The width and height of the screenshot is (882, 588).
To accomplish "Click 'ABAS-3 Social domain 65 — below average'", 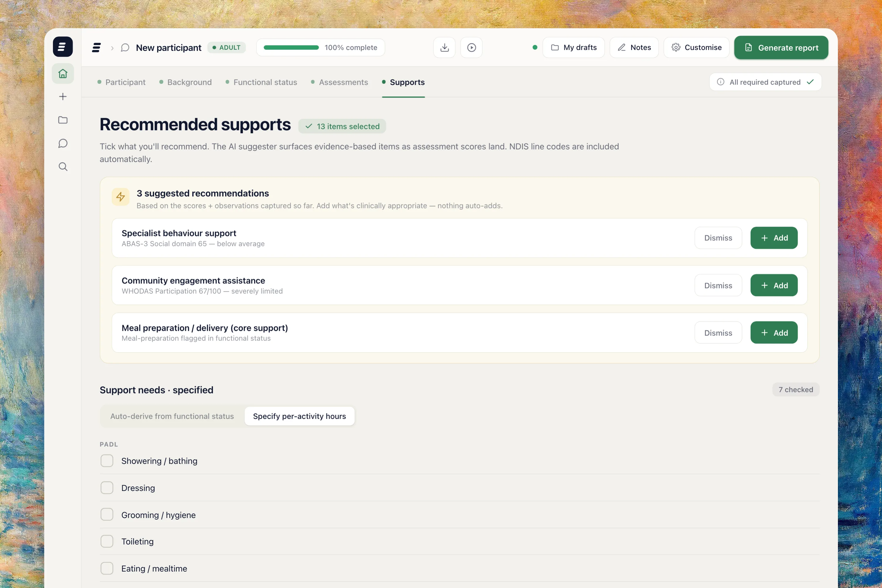I will click(193, 244).
